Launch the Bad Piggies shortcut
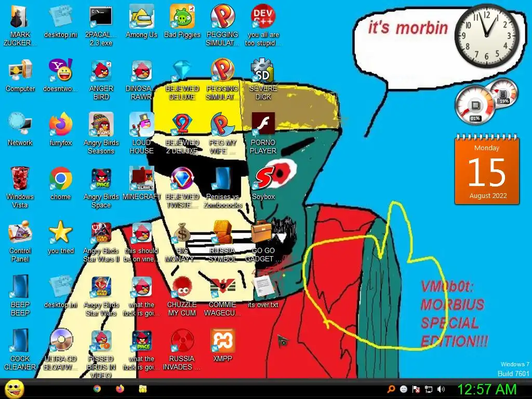 point(182,17)
